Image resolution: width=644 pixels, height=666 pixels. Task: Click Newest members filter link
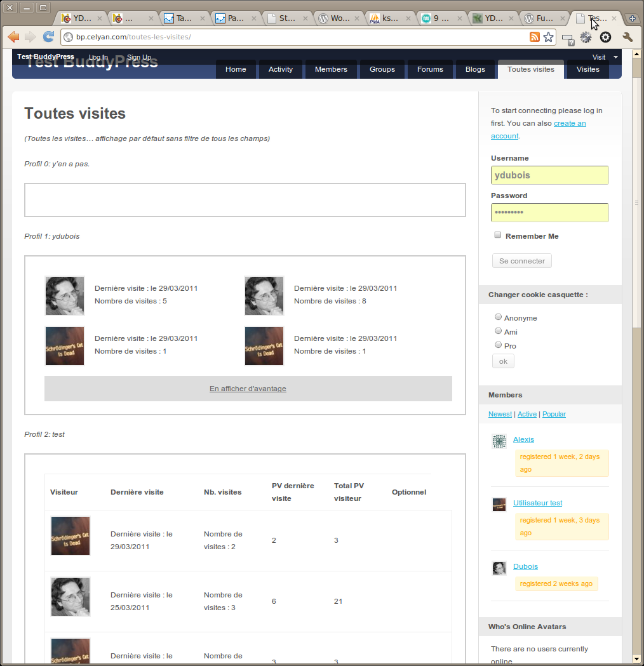pos(500,414)
